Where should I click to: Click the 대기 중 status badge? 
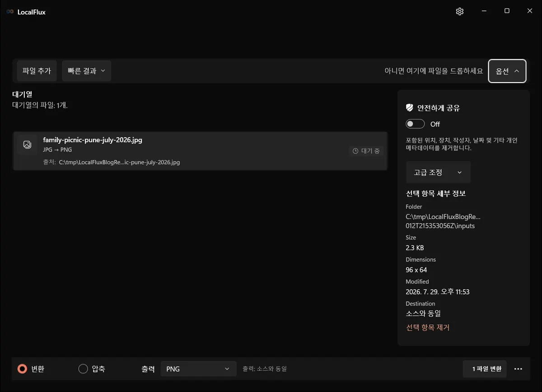[366, 151]
